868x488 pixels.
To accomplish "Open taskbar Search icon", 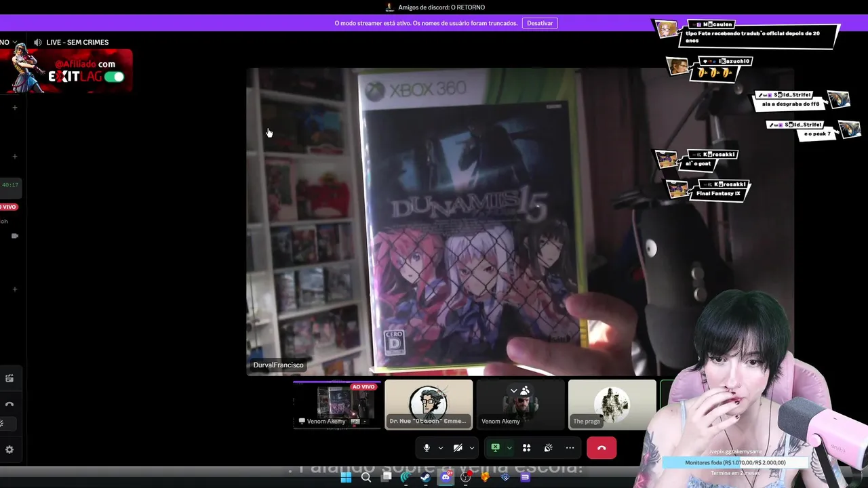I will pyautogui.click(x=366, y=477).
